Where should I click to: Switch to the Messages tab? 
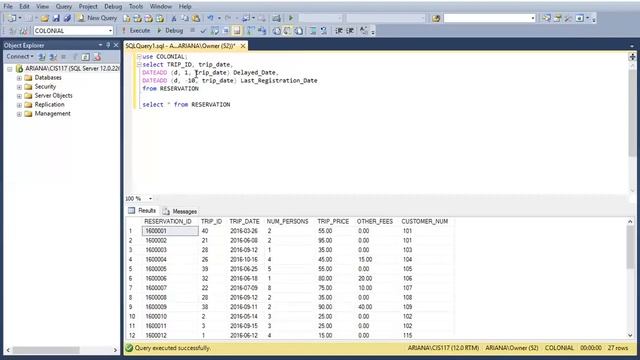click(x=180, y=211)
